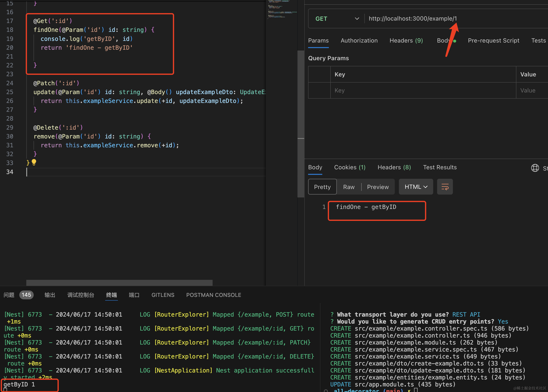548x392 pixels.
Task: Switch to the Params tab
Action: 318,40
